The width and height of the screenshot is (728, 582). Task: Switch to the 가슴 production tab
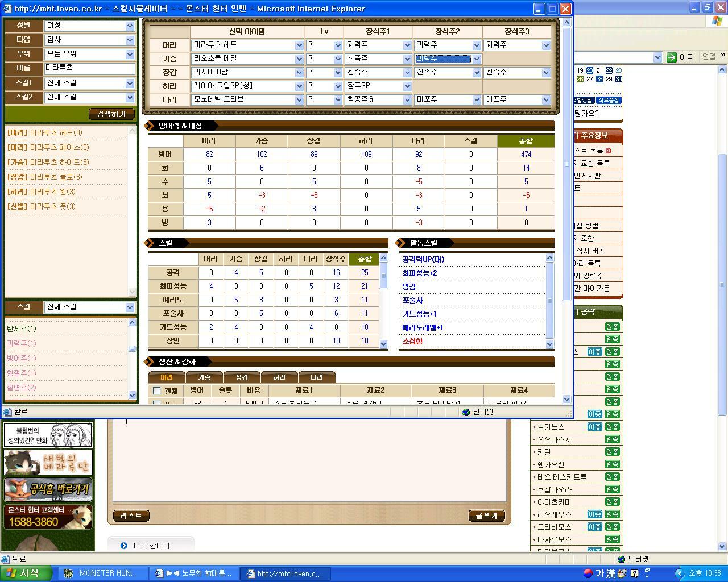[x=204, y=377]
